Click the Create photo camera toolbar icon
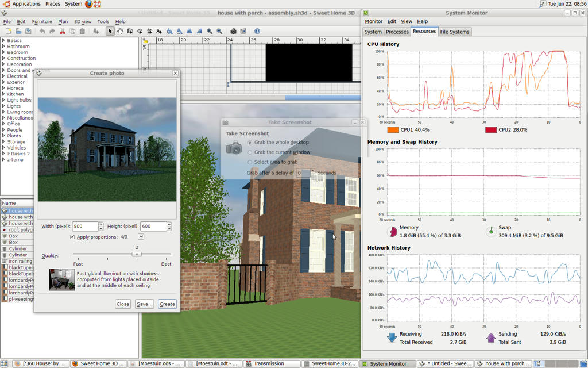 pos(233,31)
